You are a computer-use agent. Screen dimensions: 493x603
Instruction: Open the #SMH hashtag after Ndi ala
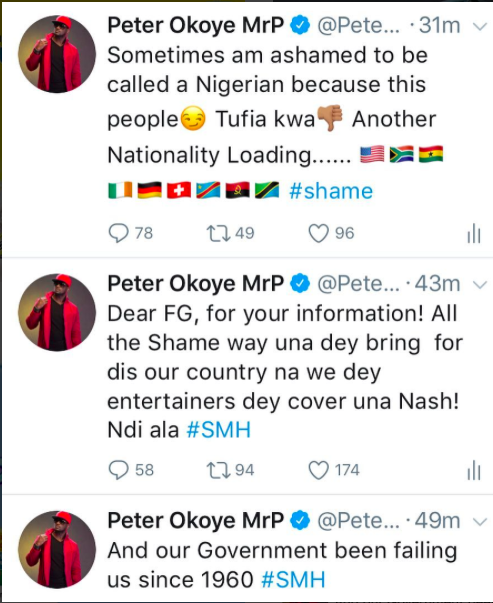click(218, 430)
